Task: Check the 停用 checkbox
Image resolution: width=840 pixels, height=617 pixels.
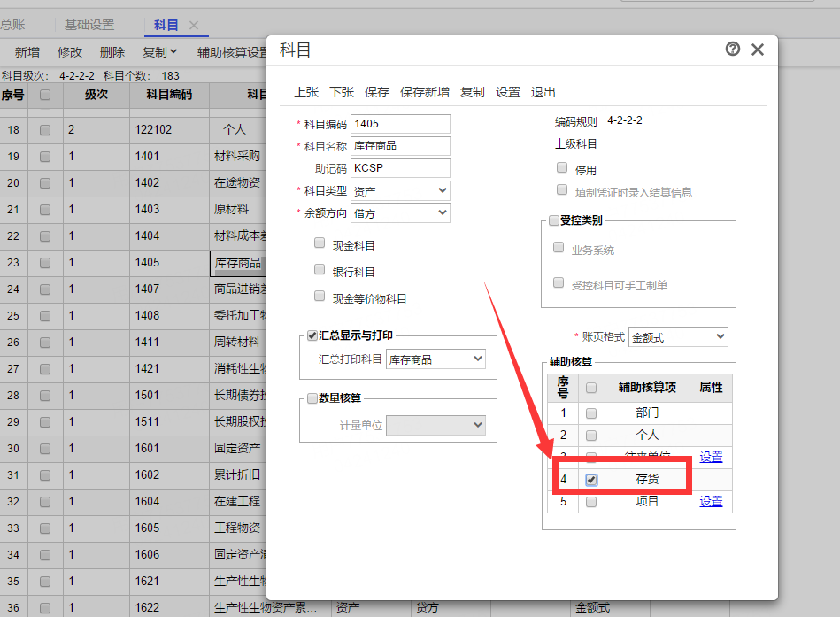Action: click(x=562, y=167)
